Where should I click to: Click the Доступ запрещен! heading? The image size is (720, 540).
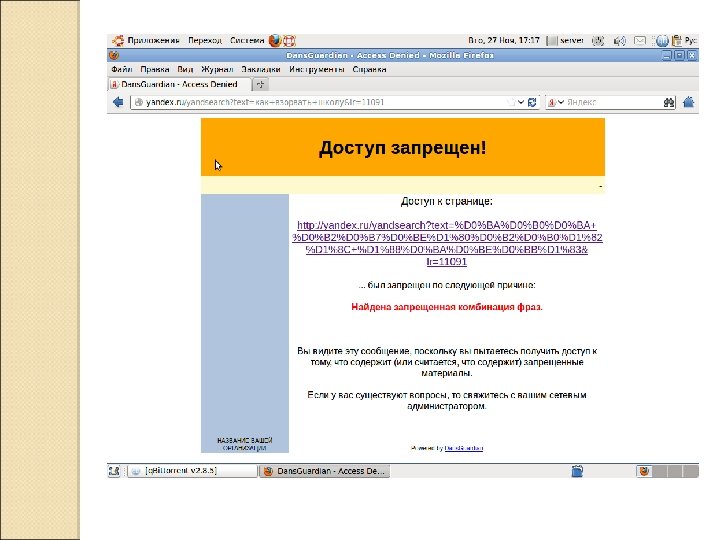pyautogui.click(x=403, y=148)
